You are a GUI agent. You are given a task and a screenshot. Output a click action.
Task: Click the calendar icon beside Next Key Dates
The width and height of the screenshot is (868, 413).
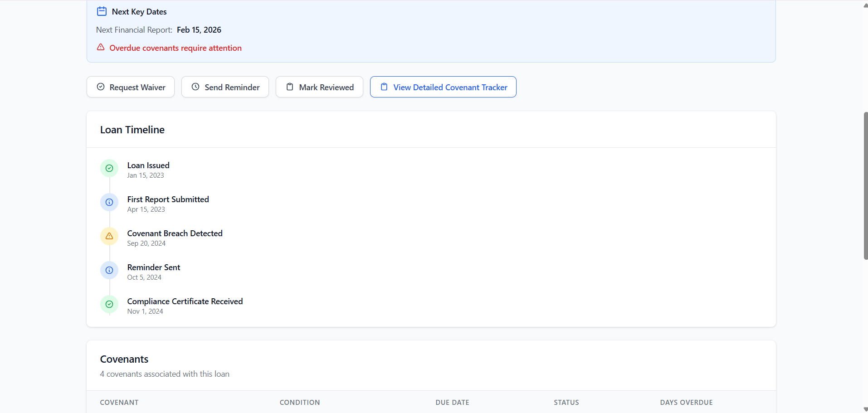pyautogui.click(x=102, y=11)
